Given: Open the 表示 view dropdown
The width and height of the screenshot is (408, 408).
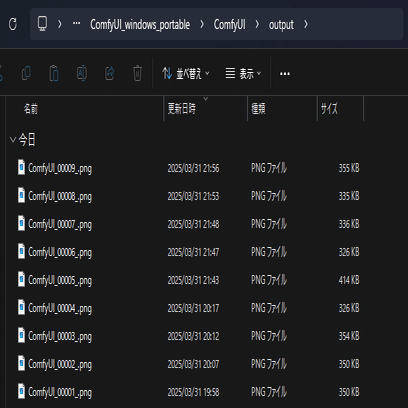Looking at the screenshot, I should (244, 74).
